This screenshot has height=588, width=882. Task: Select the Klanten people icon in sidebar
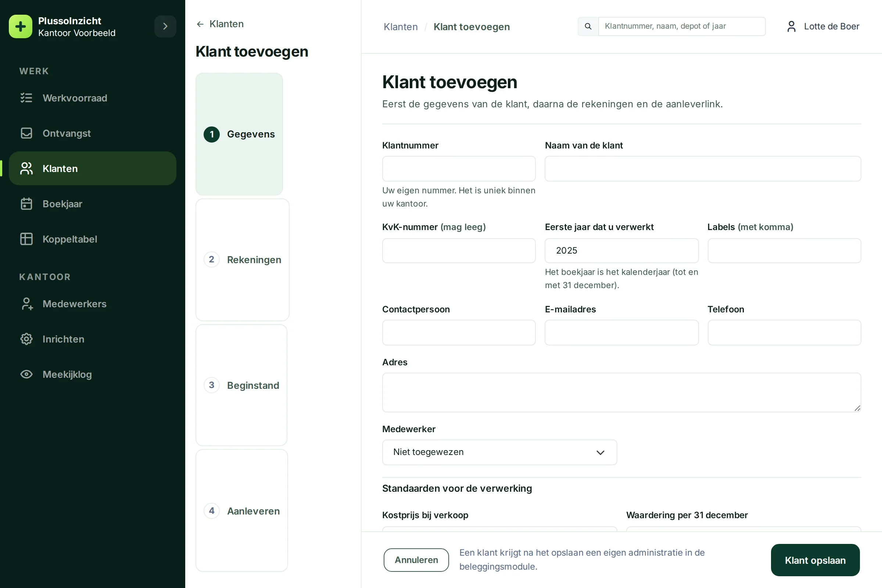(x=26, y=168)
